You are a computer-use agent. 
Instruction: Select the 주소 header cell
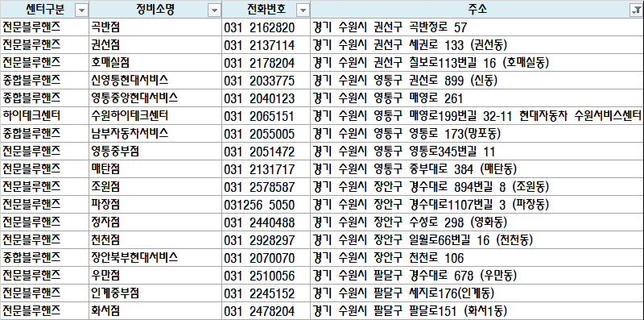click(477, 9)
